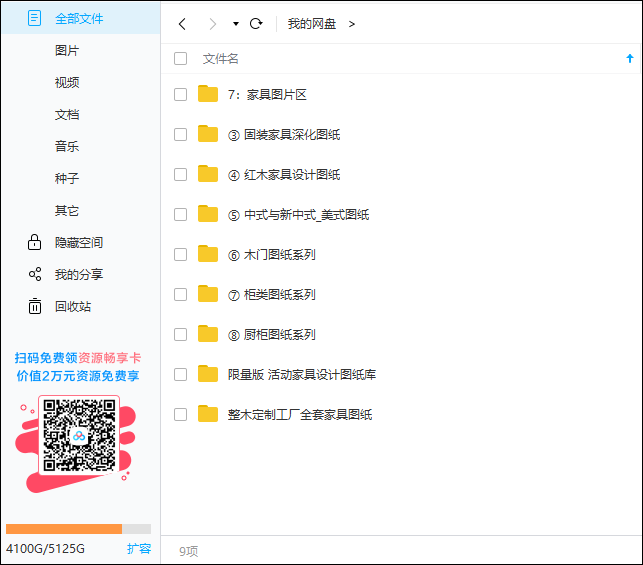Open 隐藏空间 in the sidebar
The width and height of the screenshot is (643, 565).
(x=80, y=242)
